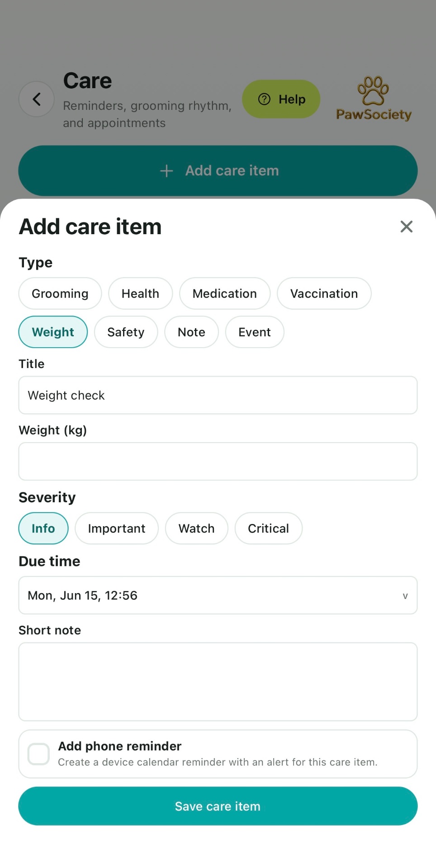Select the Grooming type chip
Viewport: 436px width, 868px height.
[60, 293]
